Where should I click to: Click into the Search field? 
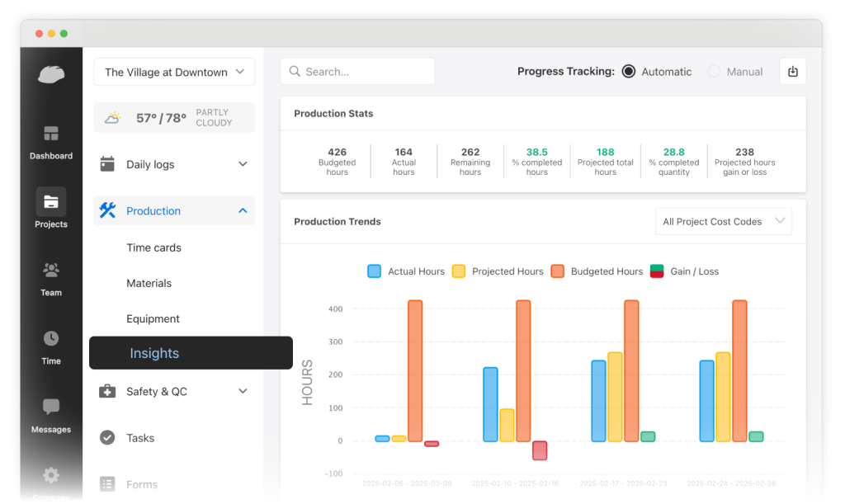click(x=357, y=72)
